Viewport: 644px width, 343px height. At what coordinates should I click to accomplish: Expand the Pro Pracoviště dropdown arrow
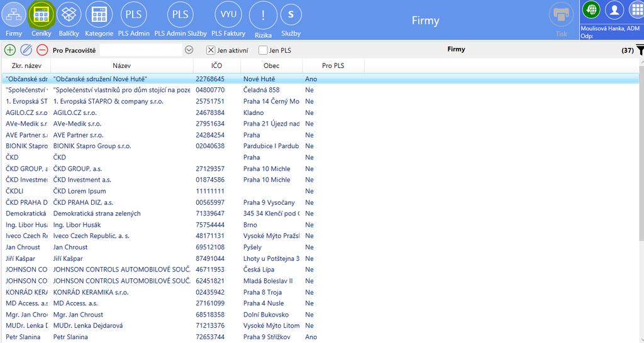click(189, 50)
